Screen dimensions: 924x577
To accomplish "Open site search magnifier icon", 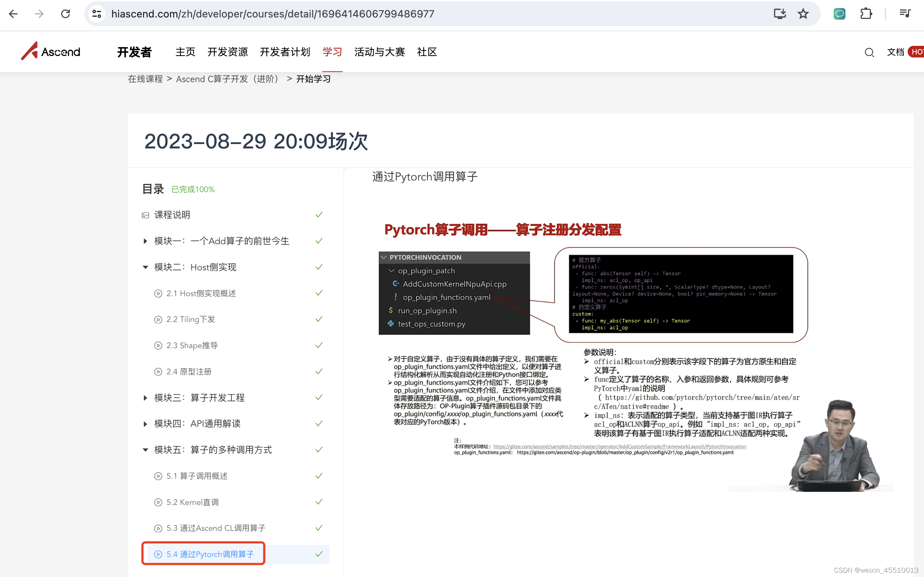I will click(869, 52).
